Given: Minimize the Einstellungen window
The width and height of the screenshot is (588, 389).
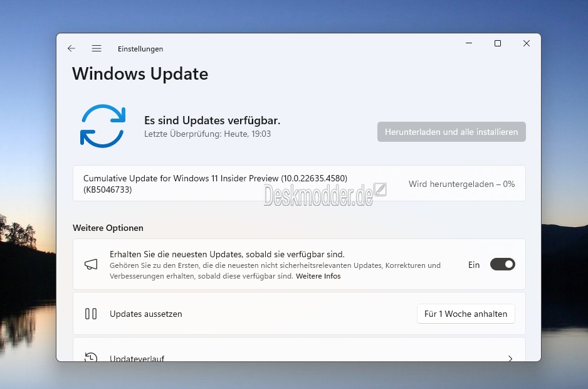Looking at the screenshot, I should point(469,43).
